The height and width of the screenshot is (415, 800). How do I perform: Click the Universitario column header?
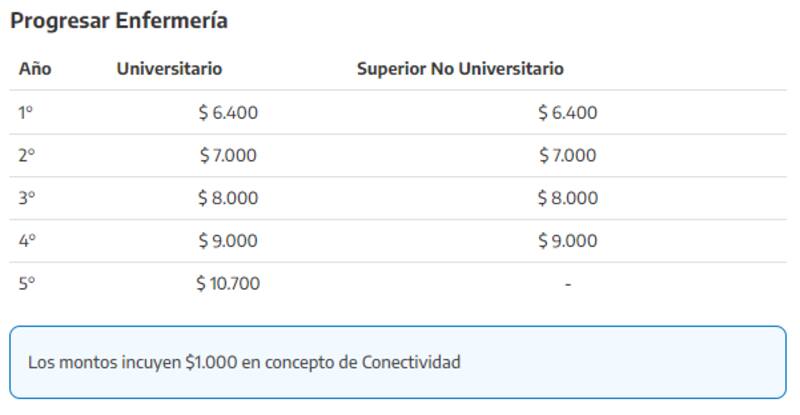tap(169, 69)
